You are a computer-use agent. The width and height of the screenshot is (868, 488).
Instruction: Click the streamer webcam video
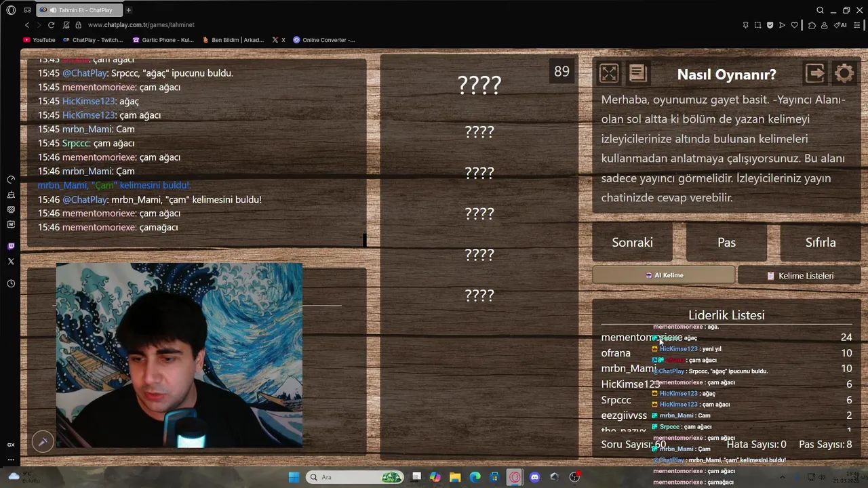[x=179, y=355]
